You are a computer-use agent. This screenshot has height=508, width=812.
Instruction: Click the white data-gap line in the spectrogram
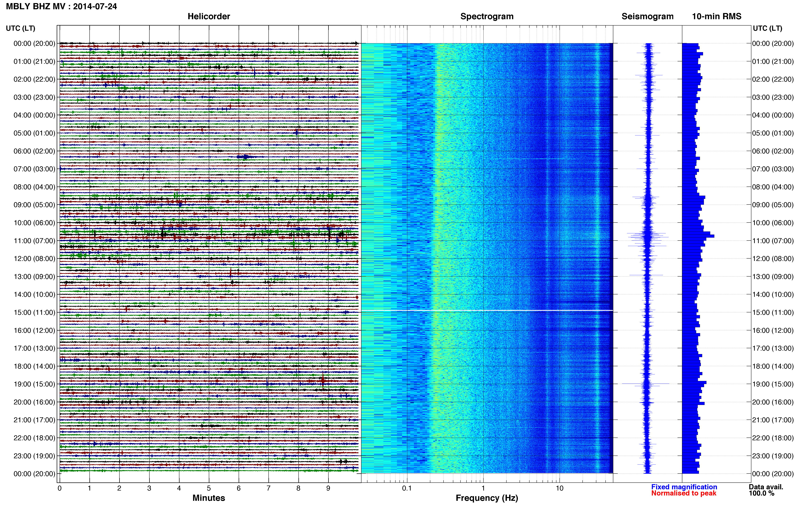tap(487, 310)
